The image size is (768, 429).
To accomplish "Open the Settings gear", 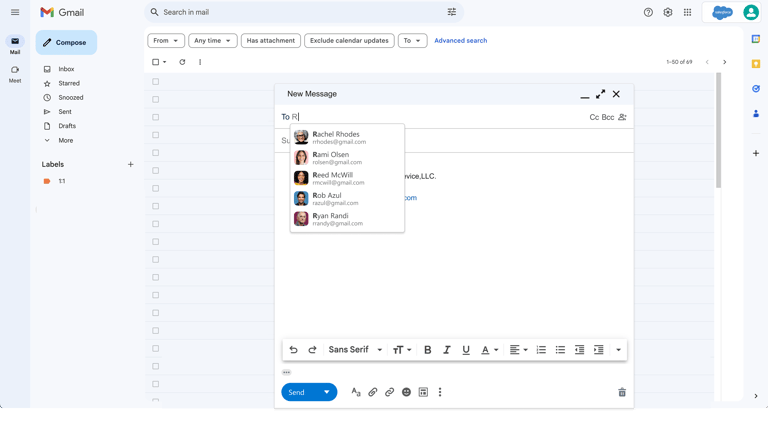I will tap(668, 12).
